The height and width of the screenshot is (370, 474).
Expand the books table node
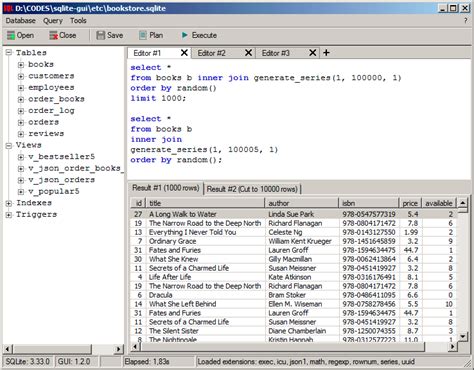coord(21,64)
